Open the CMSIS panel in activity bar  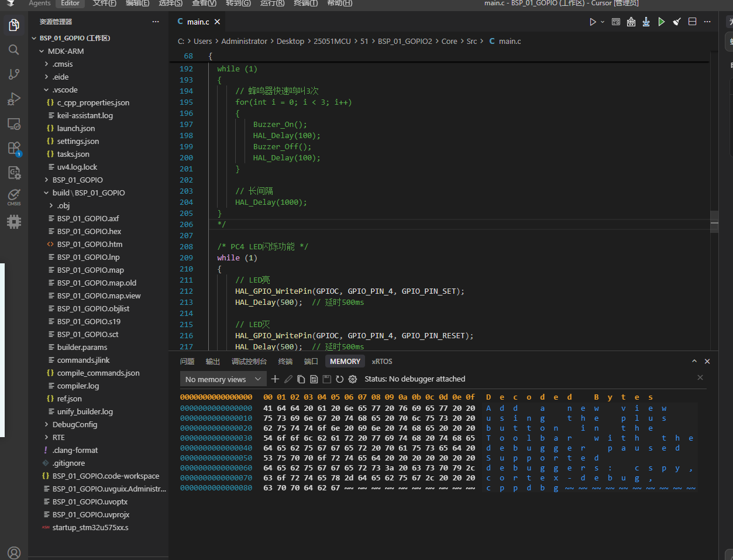[14, 197]
